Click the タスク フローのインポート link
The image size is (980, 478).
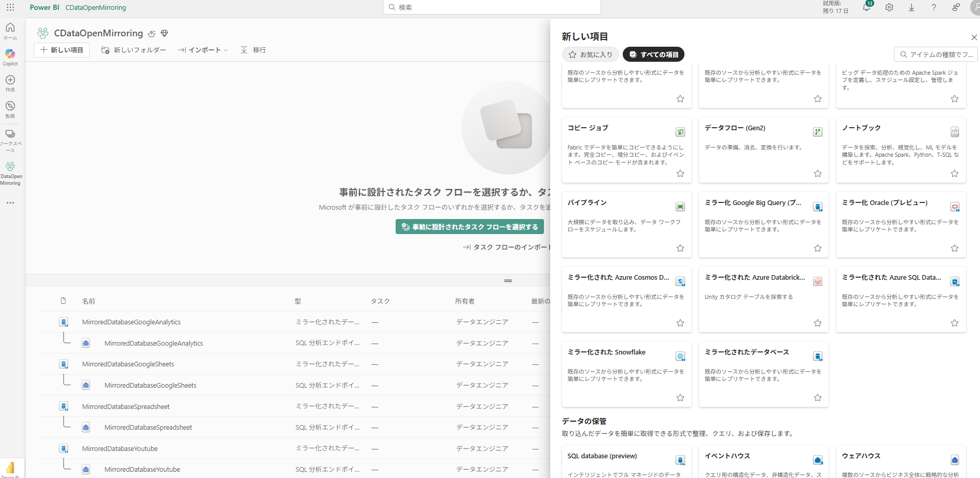click(507, 247)
